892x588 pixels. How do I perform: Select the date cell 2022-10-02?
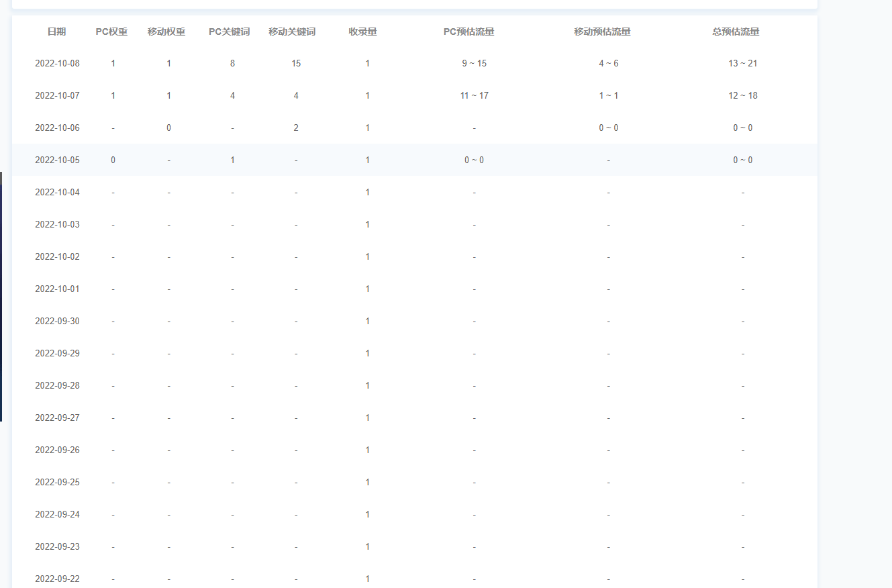[x=57, y=256]
